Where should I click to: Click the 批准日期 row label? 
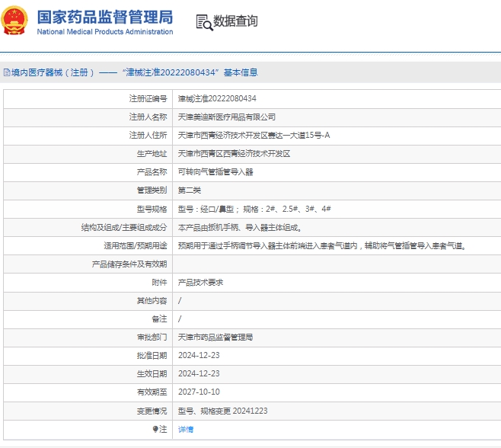pyautogui.click(x=152, y=355)
